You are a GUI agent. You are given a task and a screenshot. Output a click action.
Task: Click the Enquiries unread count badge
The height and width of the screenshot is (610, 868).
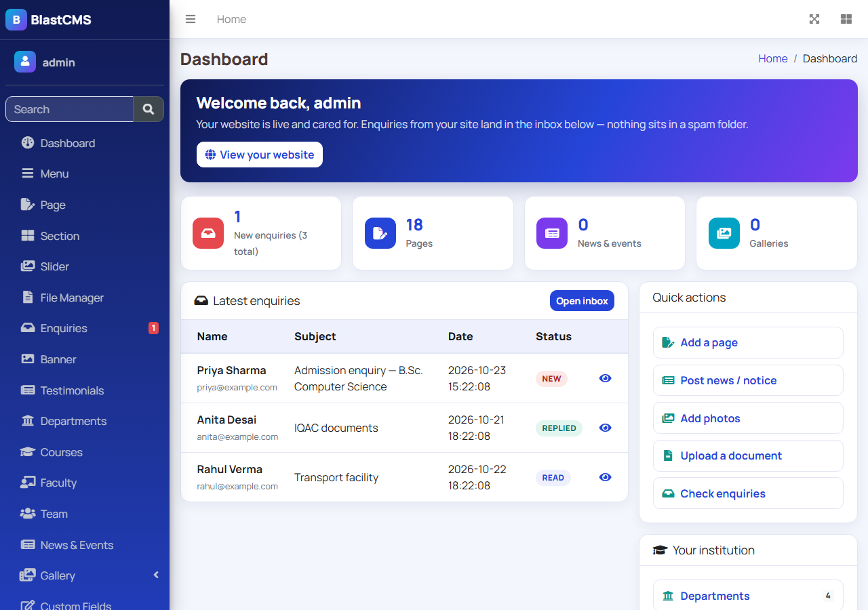pyautogui.click(x=154, y=328)
